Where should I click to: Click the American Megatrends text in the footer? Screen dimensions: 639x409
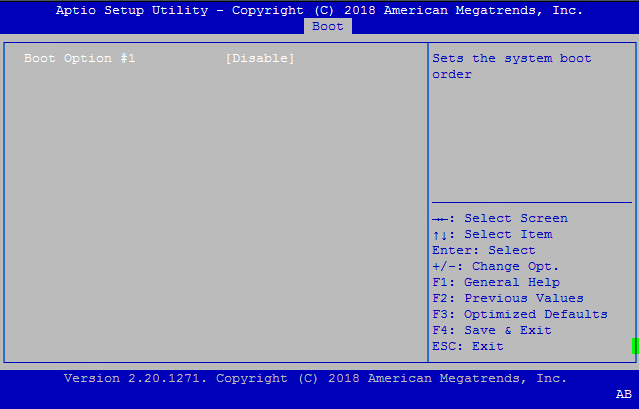click(x=447, y=379)
